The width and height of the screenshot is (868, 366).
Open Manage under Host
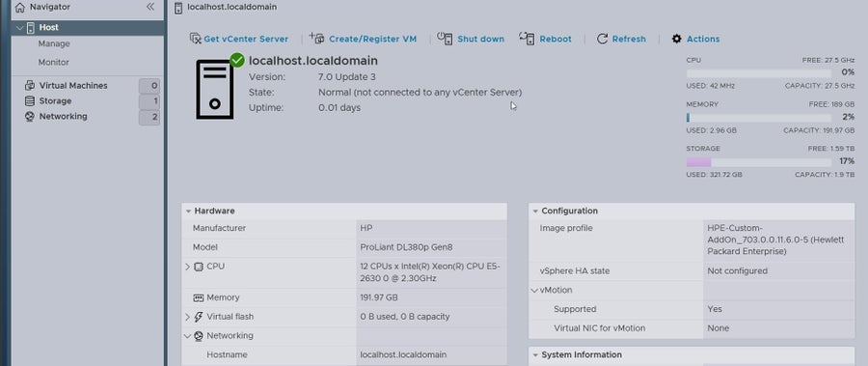[x=54, y=43]
